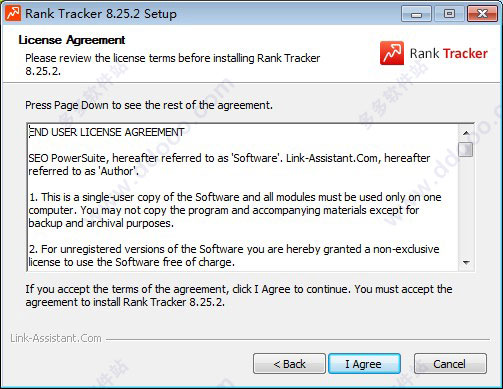Click the SEO PowerSuite paragraph in license
This screenshot has width=503, height=389.
229,164
